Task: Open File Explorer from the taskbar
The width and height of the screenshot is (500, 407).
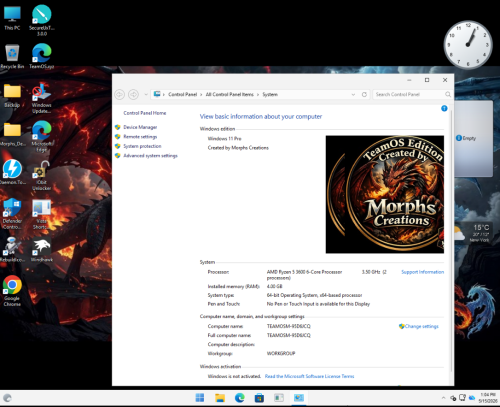Action: (220, 398)
